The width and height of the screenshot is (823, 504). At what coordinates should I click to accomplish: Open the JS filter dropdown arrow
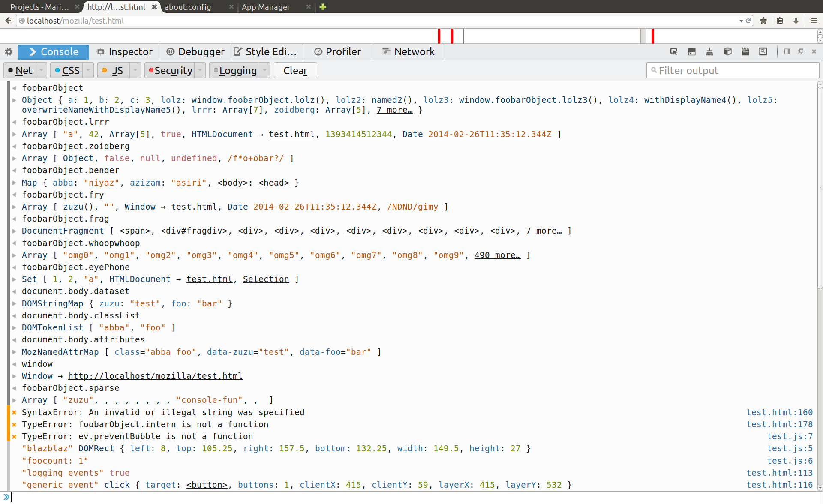(135, 70)
